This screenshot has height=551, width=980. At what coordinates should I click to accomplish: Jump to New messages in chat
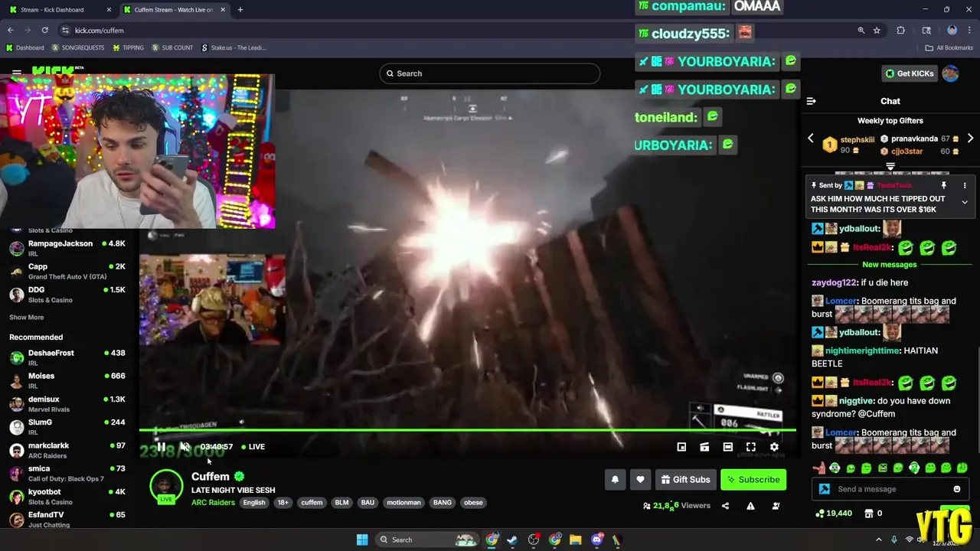(890, 265)
